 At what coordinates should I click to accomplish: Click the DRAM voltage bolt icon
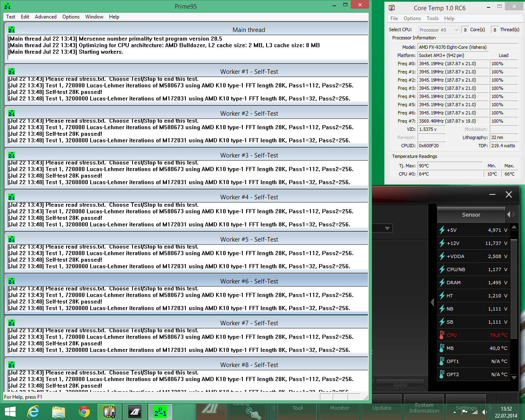(x=442, y=283)
